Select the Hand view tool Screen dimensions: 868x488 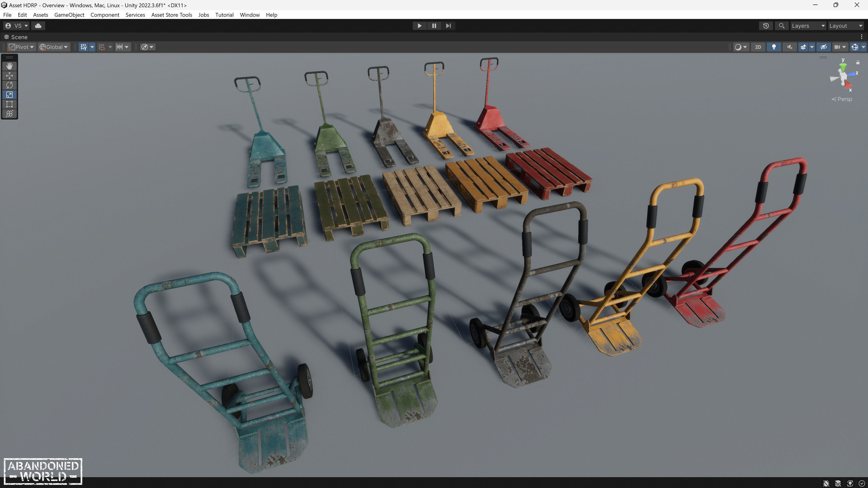[9, 66]
